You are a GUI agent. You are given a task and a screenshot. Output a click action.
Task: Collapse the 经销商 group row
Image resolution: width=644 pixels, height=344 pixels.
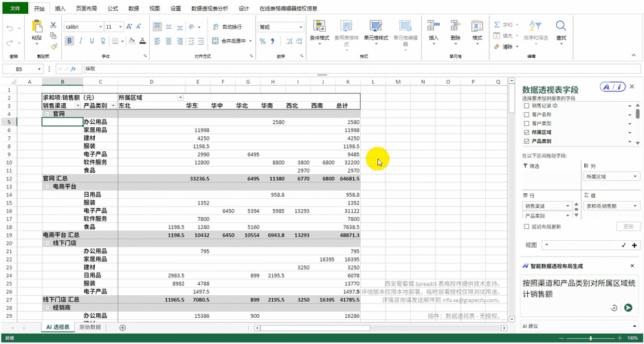(47, 308)
